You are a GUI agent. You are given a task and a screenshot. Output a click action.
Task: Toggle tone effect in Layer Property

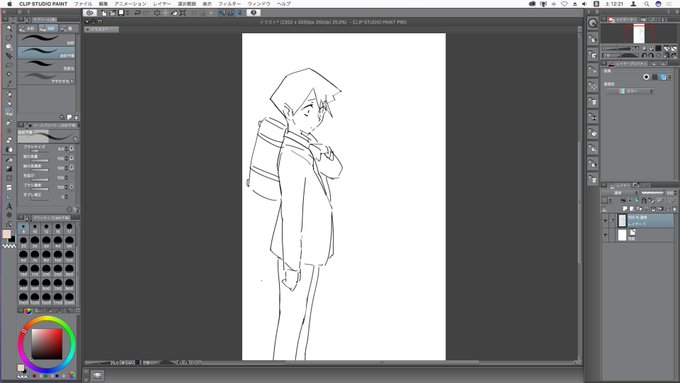tap(655, 77)
